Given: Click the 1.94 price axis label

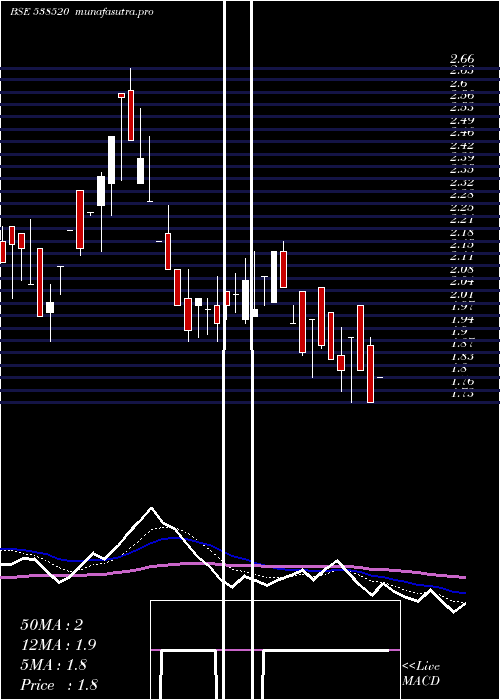Looking at the screenshot, I should click(x=462, y=320).
